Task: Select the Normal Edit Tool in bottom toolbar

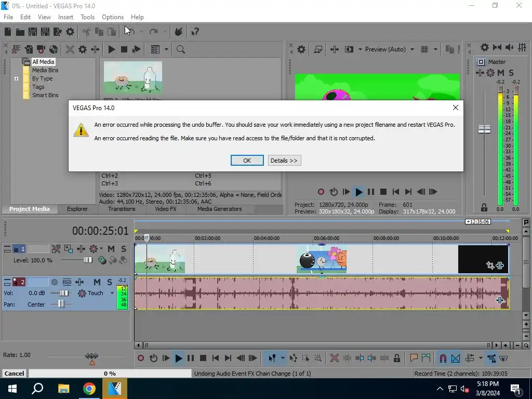Action: pos(272,358)
